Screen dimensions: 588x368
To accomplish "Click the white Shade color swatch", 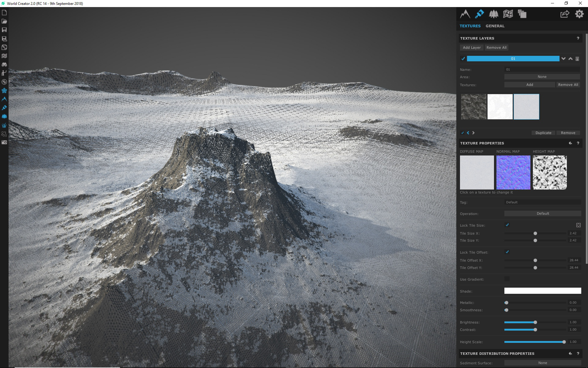I will (x=542, y=291).
